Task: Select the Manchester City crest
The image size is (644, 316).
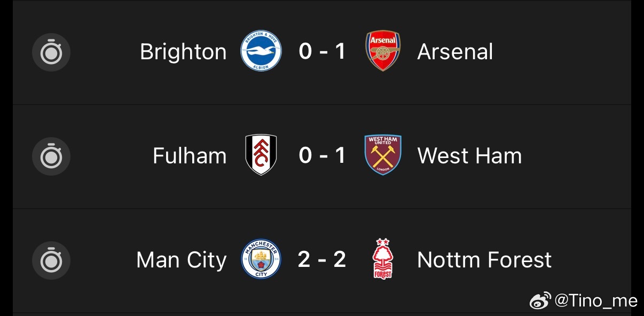Action: pos(261,259)
